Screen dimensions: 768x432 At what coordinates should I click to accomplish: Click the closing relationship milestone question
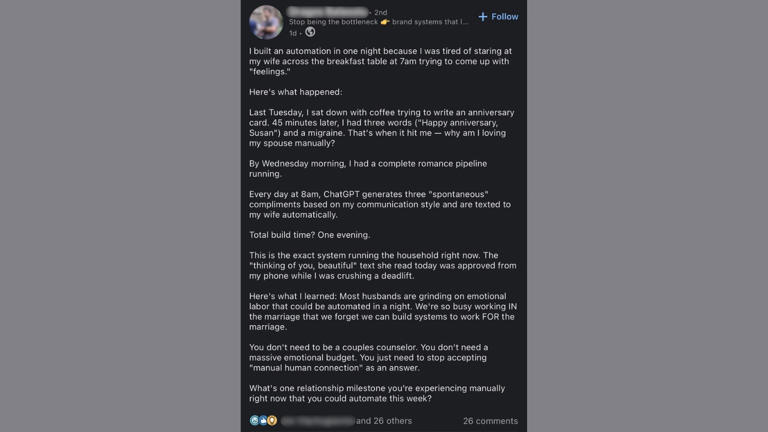tap(376, 393)
